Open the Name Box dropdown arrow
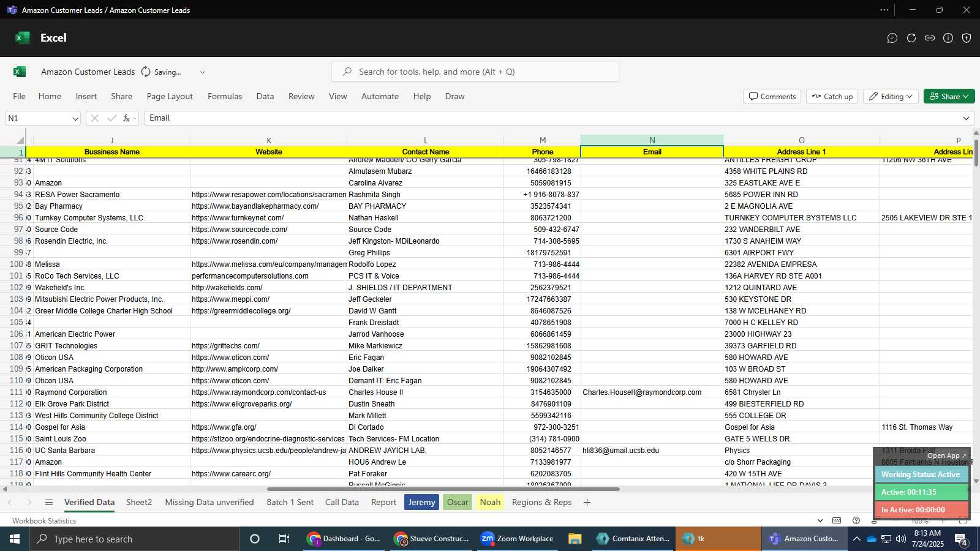This screenshot has height=551, width=980. (75, 118)
